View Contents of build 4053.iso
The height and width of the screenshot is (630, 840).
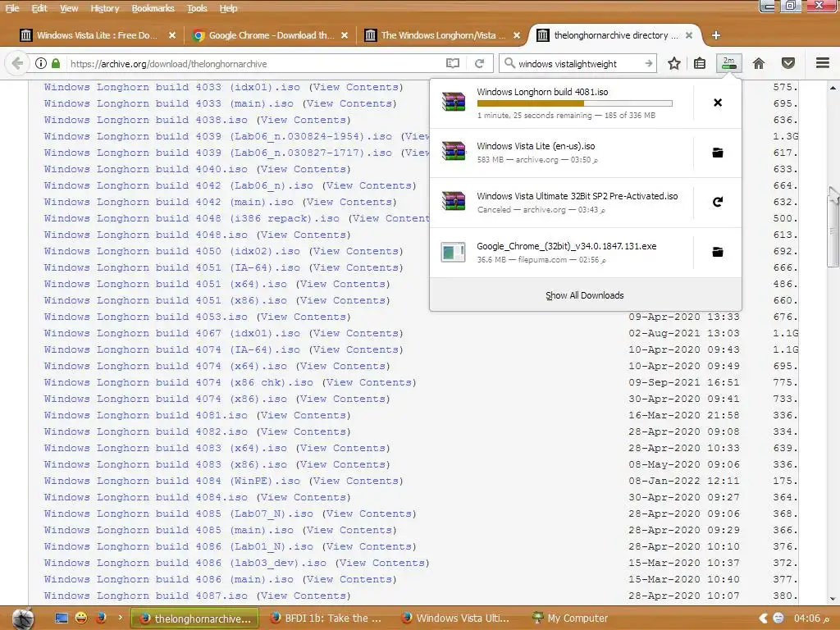304,317
